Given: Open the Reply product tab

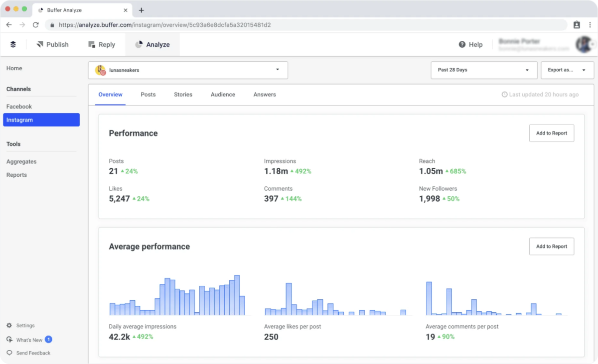Looking at the screenshot, I should click(x=102, y=44).
